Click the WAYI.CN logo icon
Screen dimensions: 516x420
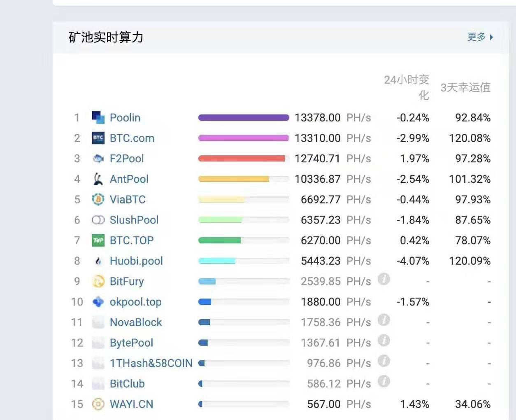pyautogui.click(x=98, y=404)
